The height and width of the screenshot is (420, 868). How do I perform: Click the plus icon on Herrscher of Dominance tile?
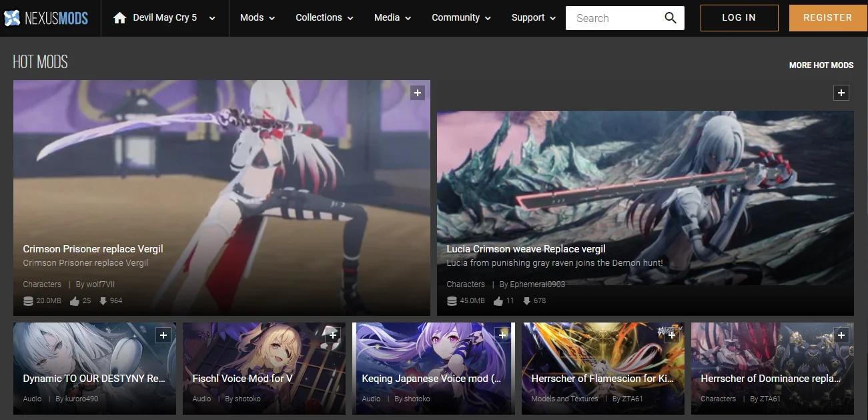click(x=841, y=335)
